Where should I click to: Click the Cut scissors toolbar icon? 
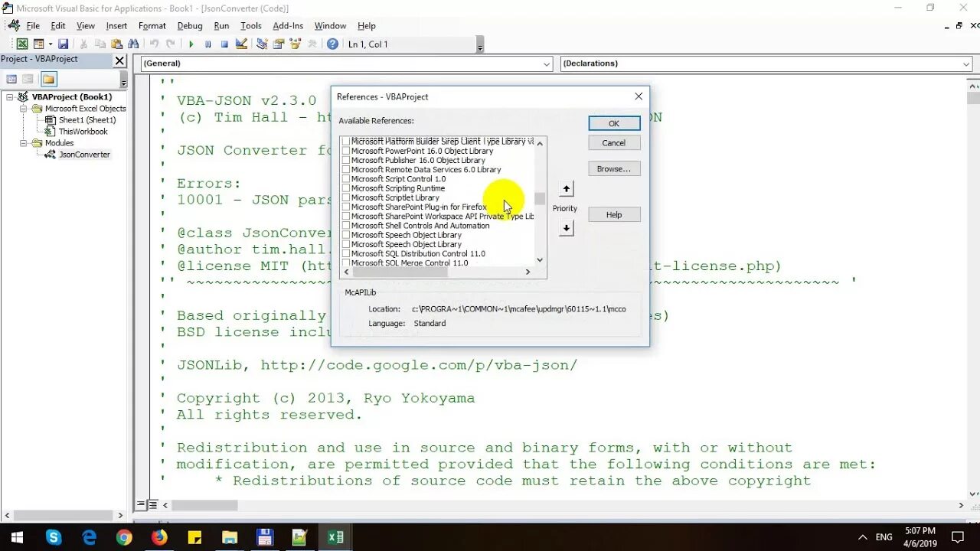(x=84, y=44)
